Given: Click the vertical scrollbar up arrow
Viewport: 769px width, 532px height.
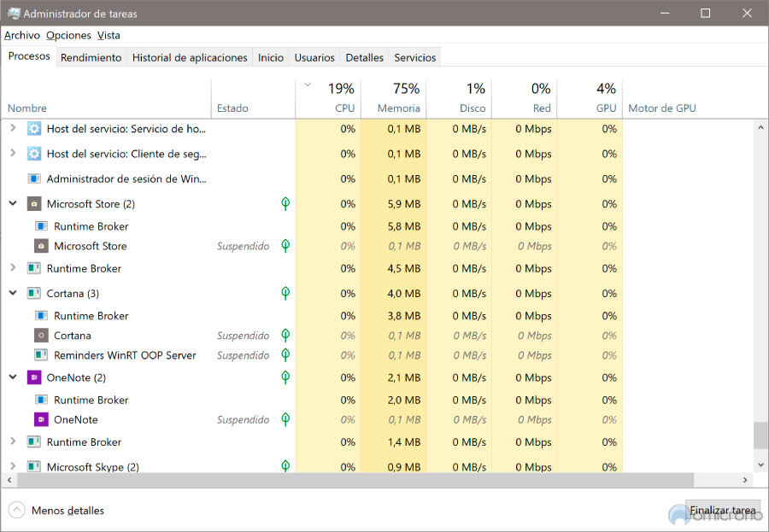Looking at the screenshot, I should tap(760, 126).
